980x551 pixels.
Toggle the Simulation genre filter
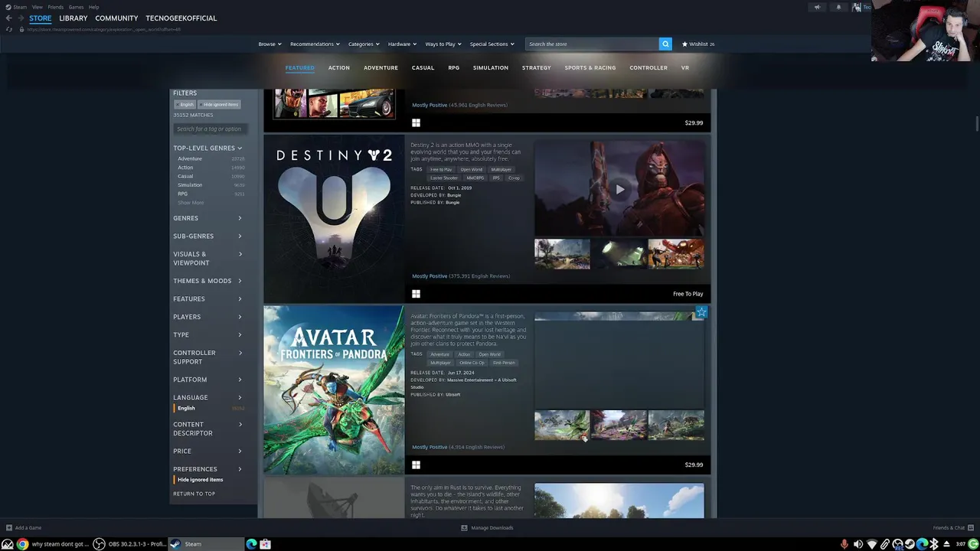[190, 185]
